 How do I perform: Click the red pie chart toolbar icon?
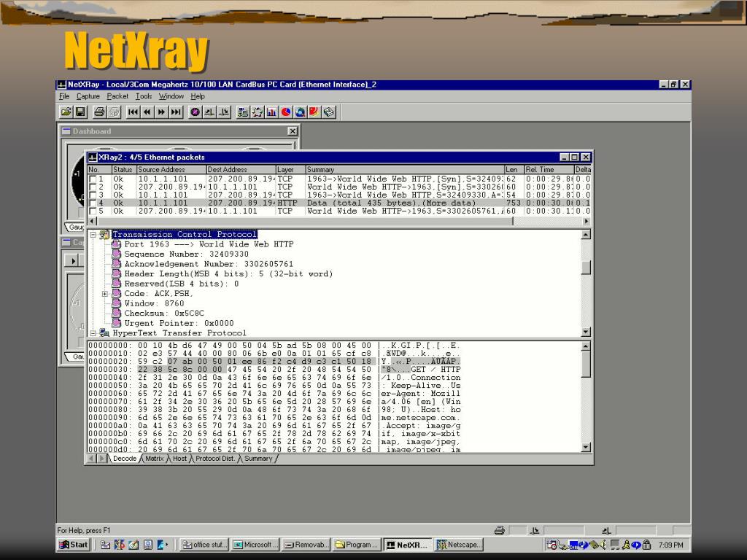pos(286,112)
